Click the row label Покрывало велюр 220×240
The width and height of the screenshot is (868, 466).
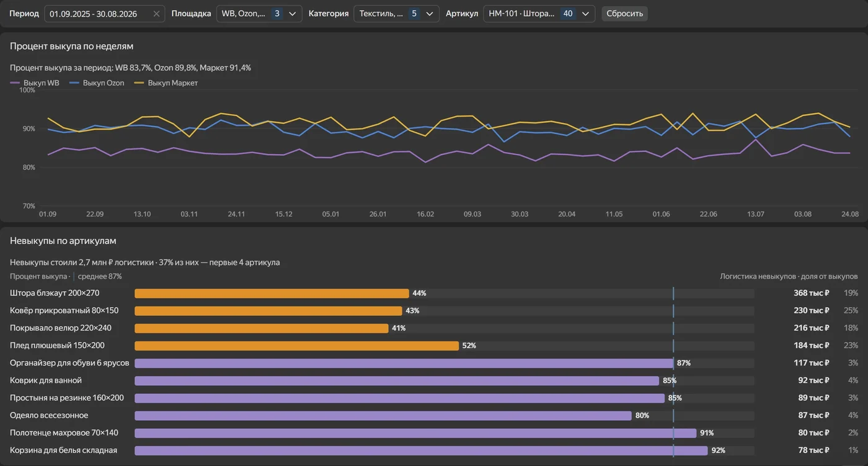61,328
